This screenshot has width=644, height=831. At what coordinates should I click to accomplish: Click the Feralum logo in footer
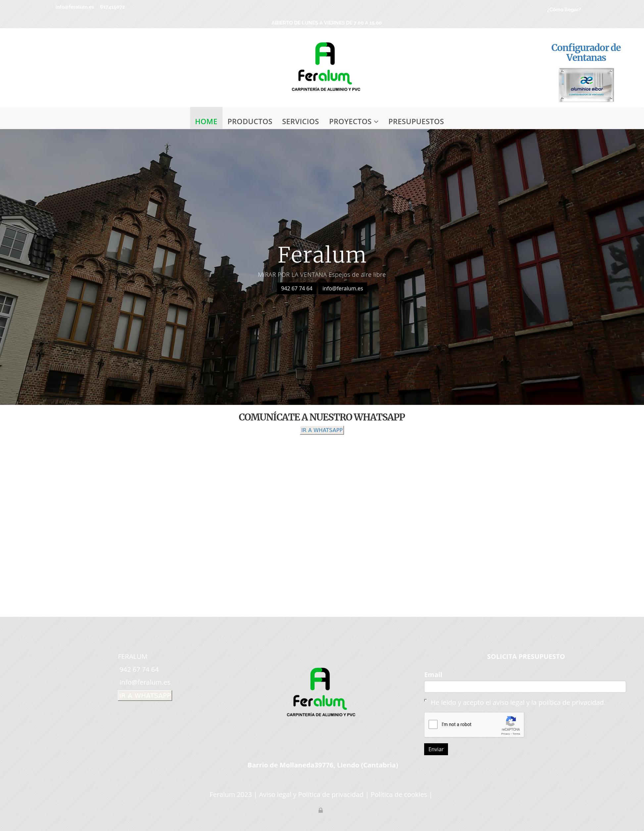321,692
